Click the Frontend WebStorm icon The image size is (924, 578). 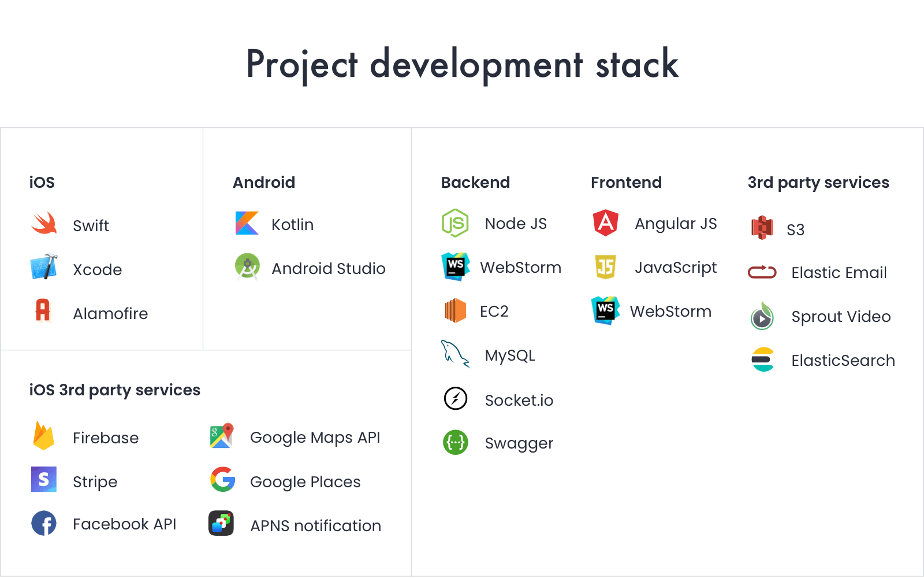point(606,310)
